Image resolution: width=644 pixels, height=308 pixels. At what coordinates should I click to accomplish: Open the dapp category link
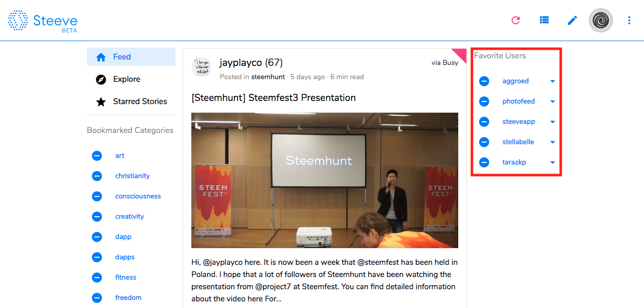pyautogui.click(x=123, y=237)
